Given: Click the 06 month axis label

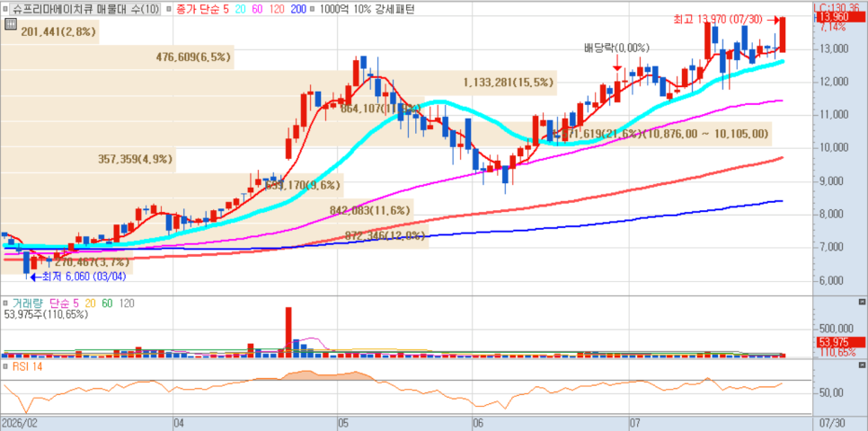Looking at the screenshot, I should (x=480, y=423).
